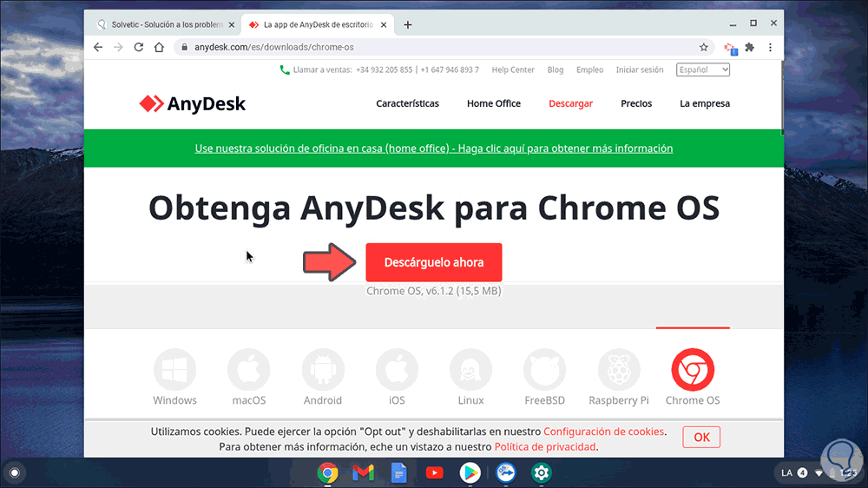Open the Extensions puzzle icon
This screenshot has height=488, width=868.
tap(750, 47)
